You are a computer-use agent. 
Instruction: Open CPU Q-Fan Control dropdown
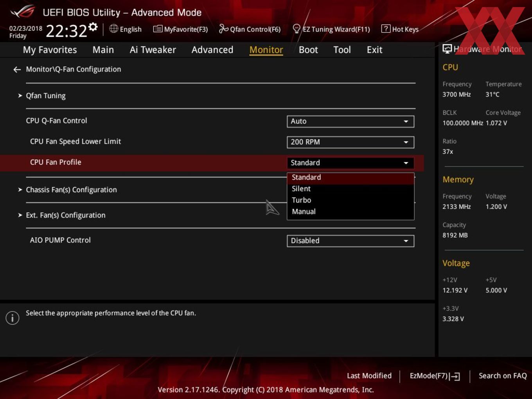pos(350,121)
